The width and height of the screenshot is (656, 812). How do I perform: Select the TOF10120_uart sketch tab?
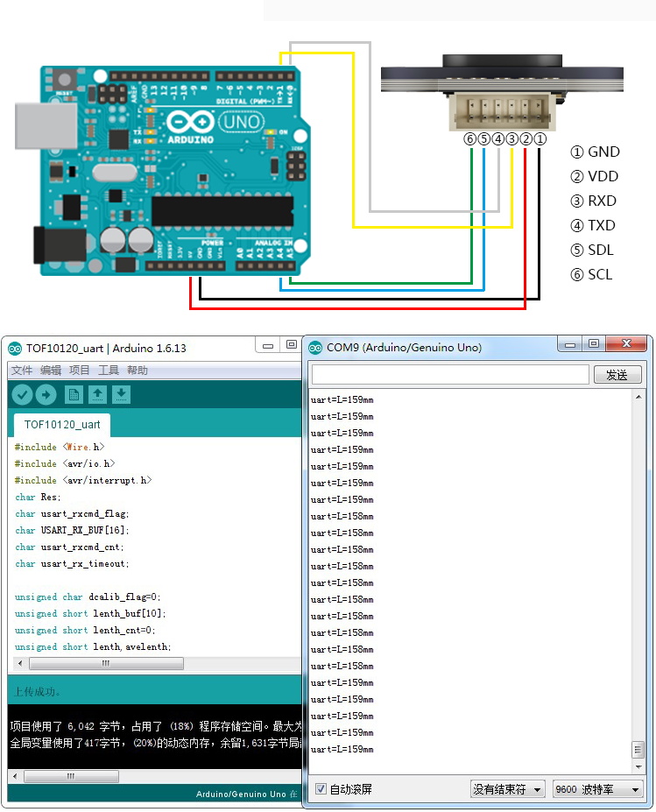coord(62,425)
